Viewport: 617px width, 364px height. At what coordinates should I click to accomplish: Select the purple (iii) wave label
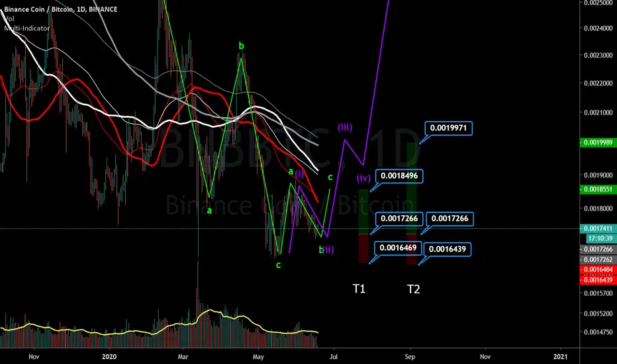click(345, 128)
